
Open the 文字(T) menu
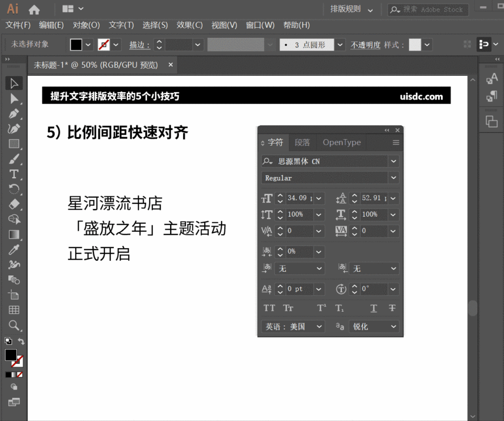[x=121, y=25]
